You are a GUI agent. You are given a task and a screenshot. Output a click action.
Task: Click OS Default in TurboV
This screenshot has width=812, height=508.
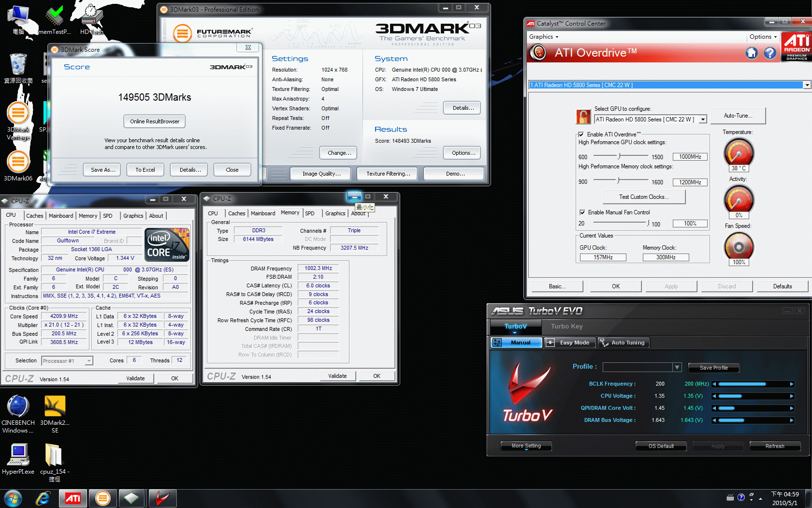click(x=661, y=446)
